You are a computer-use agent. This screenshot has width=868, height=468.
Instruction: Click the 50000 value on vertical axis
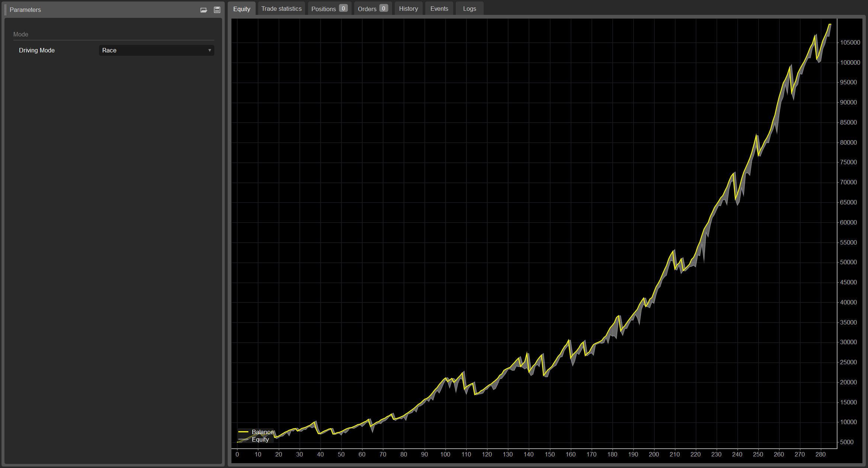pos(848,262)
